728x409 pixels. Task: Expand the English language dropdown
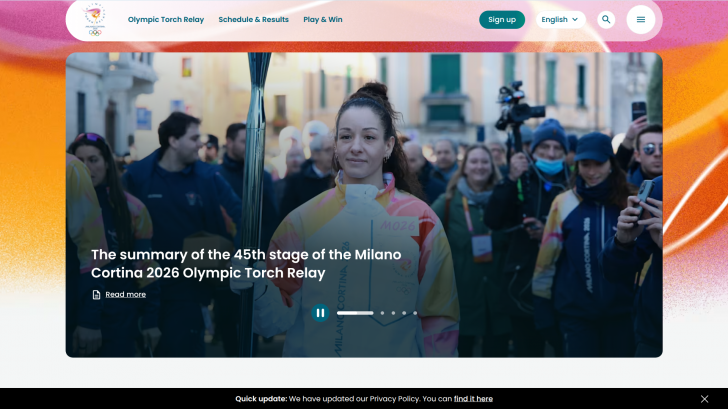coord(560,20)
